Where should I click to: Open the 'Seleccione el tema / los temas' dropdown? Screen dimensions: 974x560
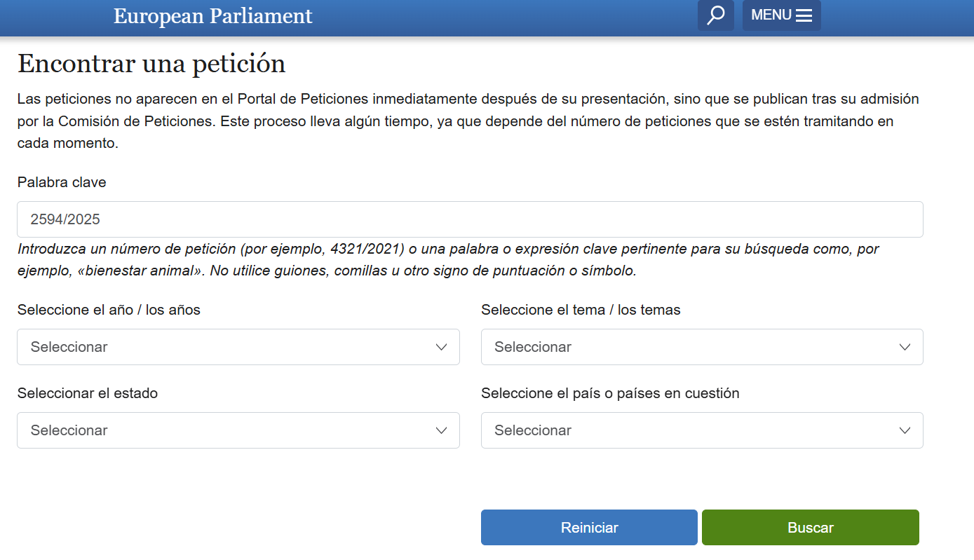click(x=701, y=346)
